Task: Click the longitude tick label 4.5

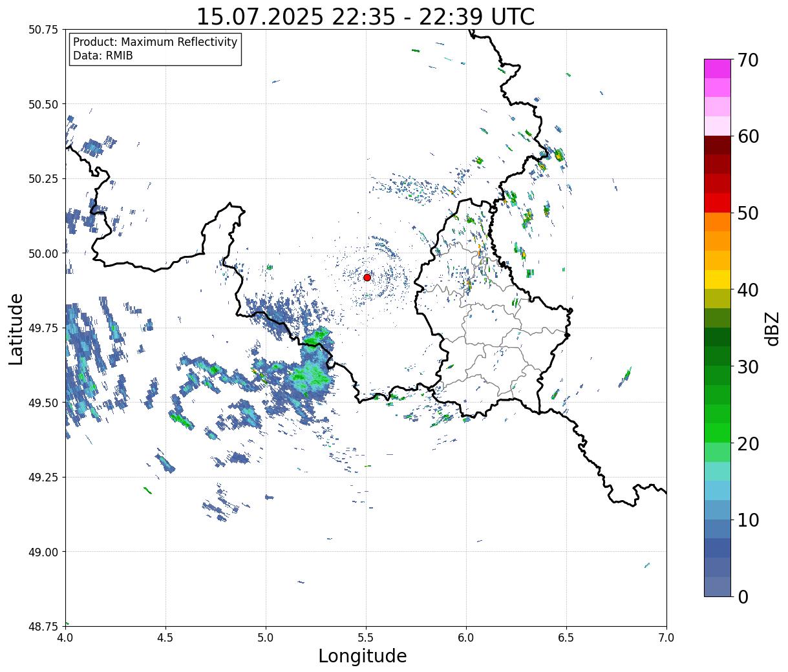Action: coord(165,638)
